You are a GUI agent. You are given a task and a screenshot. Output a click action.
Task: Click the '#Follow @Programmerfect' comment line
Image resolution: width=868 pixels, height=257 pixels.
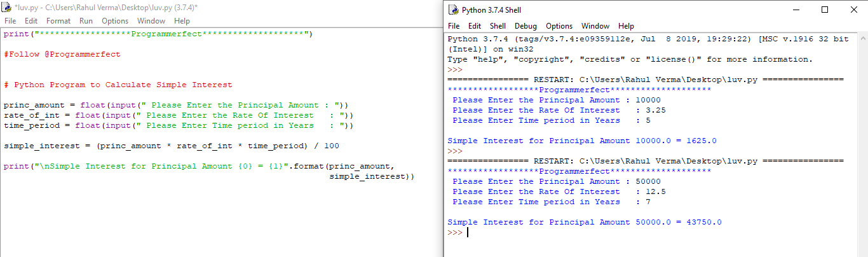pyautogui.click(x=62, y=55)
